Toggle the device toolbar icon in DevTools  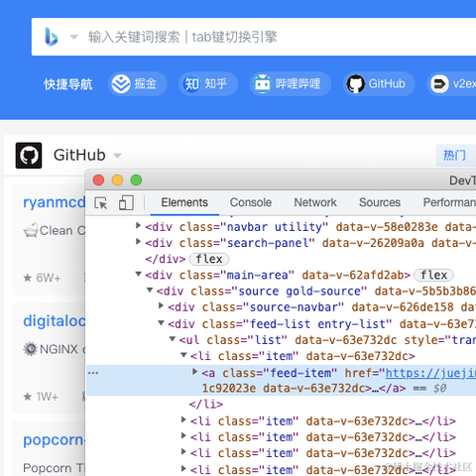click(x=126, y=202)
